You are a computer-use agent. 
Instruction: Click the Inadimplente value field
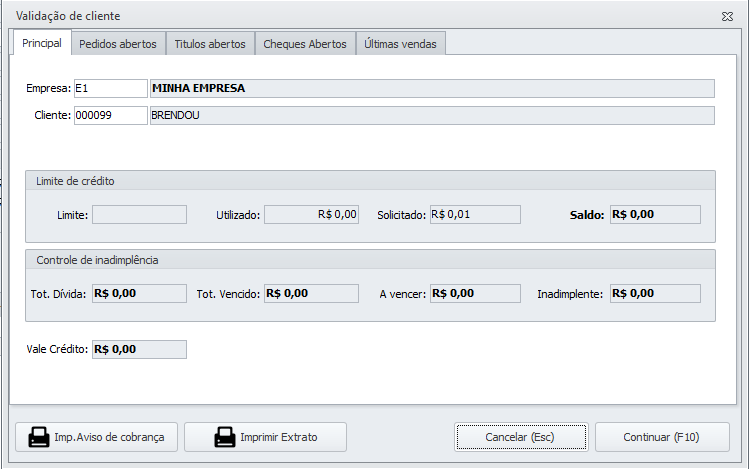click(655, 293)
